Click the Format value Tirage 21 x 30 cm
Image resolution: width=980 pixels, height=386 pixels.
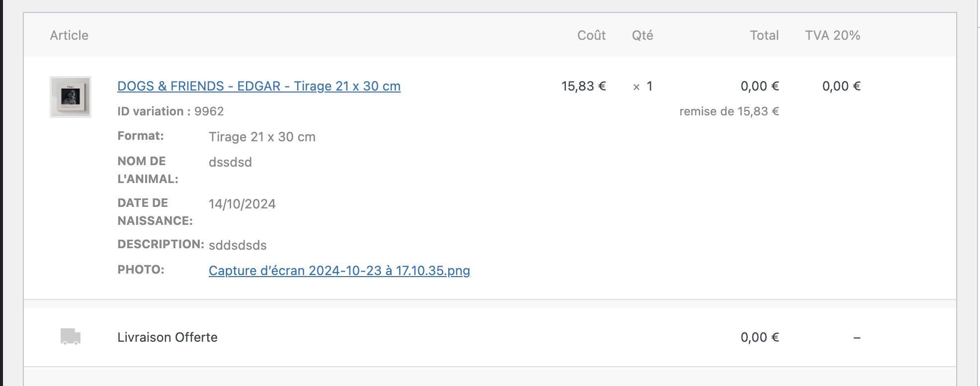[x=262, y=137]
